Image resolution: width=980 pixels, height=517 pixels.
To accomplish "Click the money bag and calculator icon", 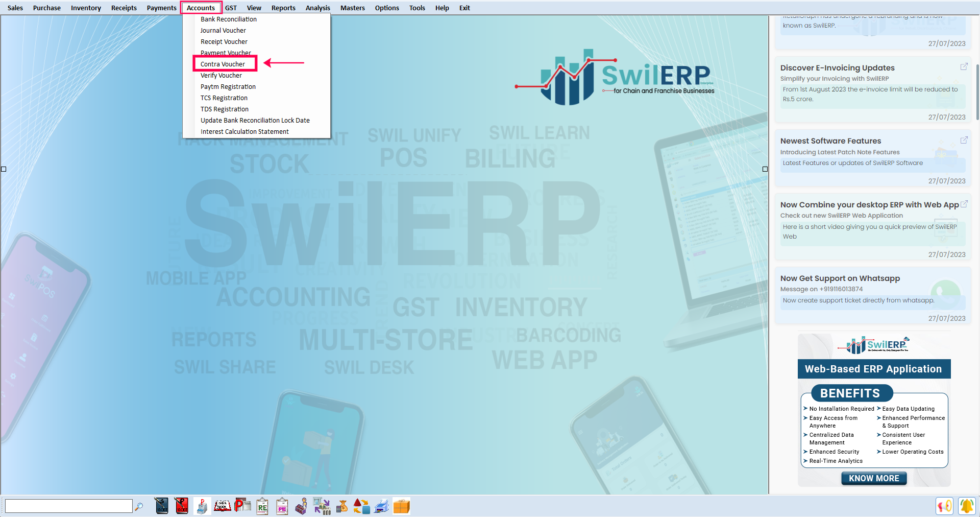I will pos(342,507).
